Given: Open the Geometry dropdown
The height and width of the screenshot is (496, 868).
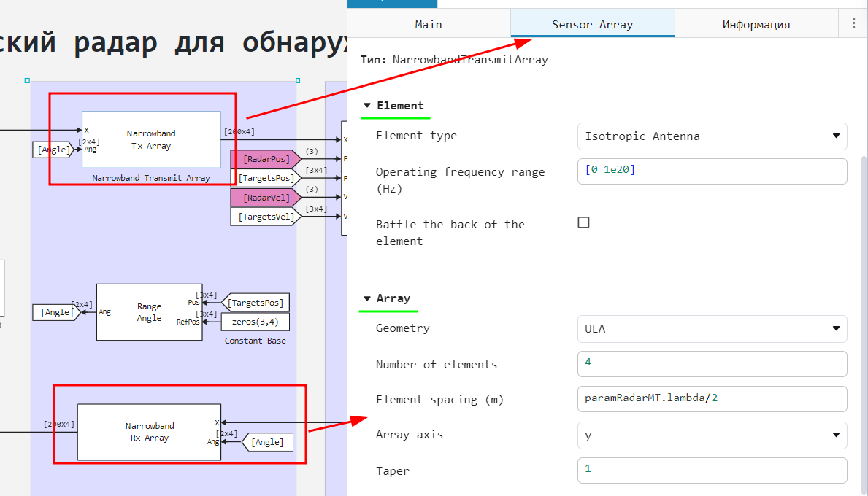Looking at the screenshot, I should [x=712, y=329].
